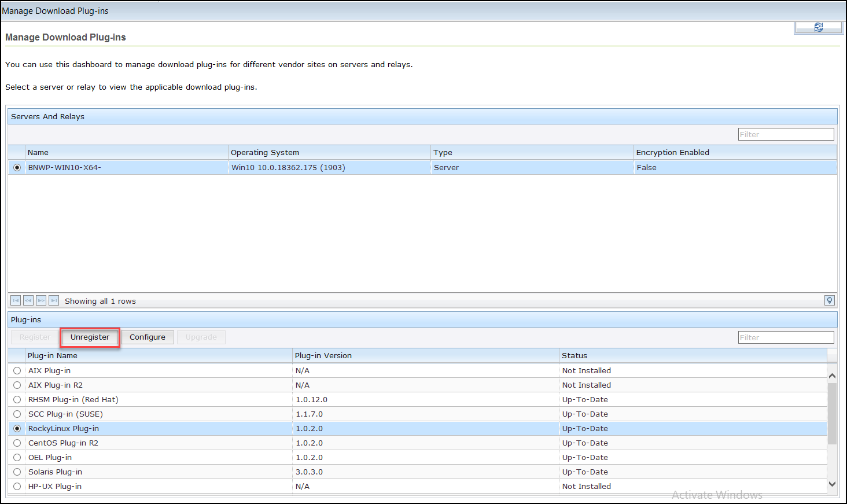Click the refresh dashboard icon
Image resolution: width=847 pixels, height=504 pixels.
pos(817,27)
